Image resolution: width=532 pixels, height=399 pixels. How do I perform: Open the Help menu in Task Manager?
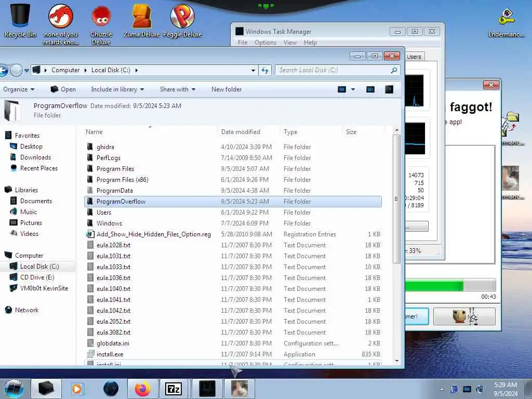[310, 43]
